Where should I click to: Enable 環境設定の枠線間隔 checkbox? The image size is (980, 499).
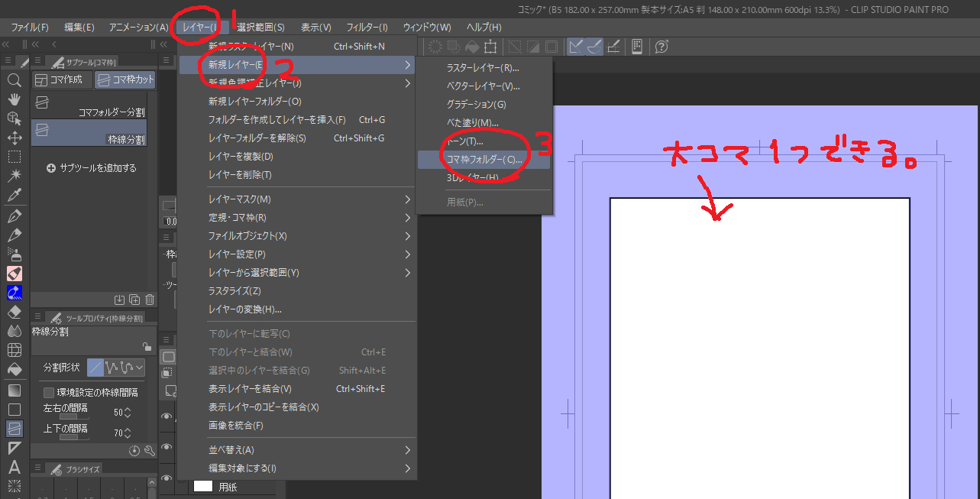coord(49,393)
